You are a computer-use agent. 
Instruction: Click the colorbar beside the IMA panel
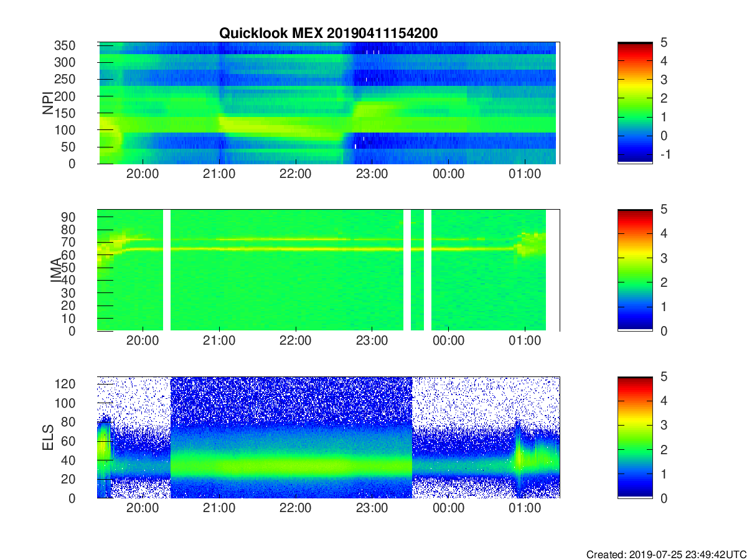pos(635,270)
